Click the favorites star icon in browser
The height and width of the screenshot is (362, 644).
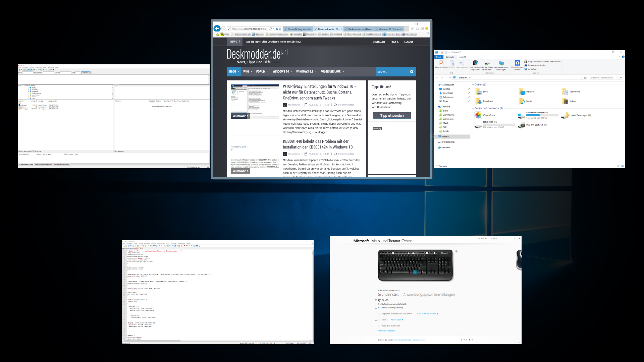(417, 29)
